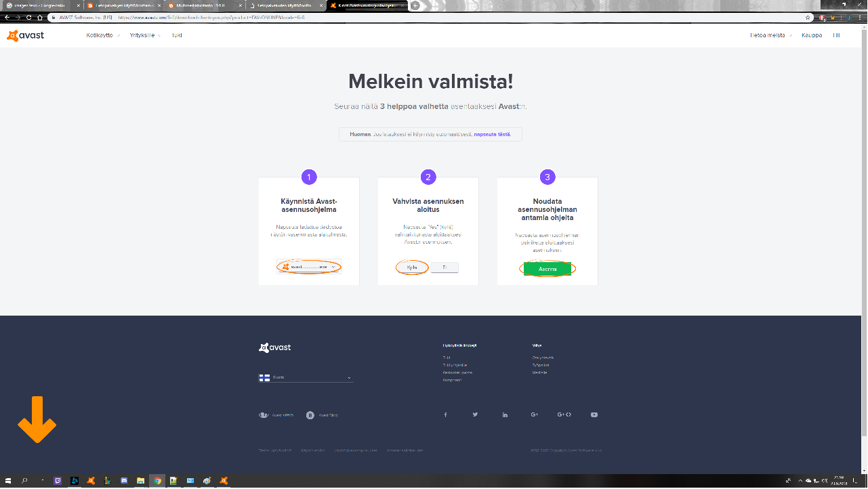Viewport: 868px width, 489px height.
Task: Switch to Google Chrome on the taskbar
Action: coord(157,481)
